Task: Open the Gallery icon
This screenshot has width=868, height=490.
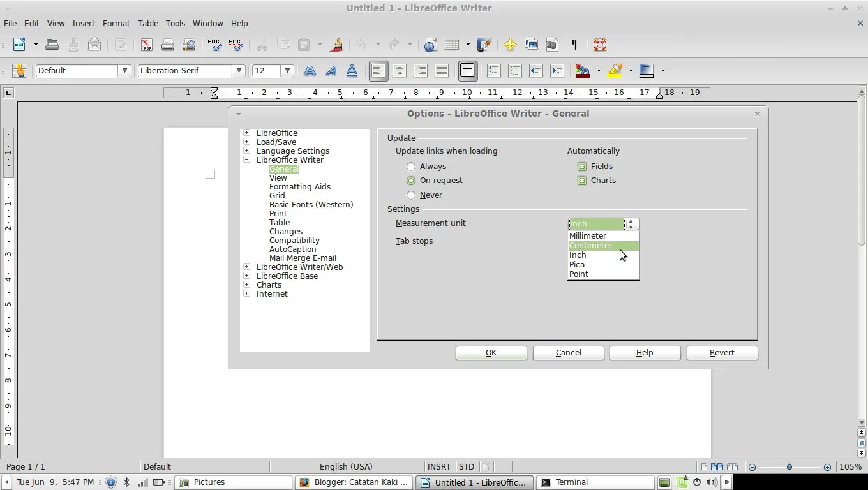Action: point(531,45)
